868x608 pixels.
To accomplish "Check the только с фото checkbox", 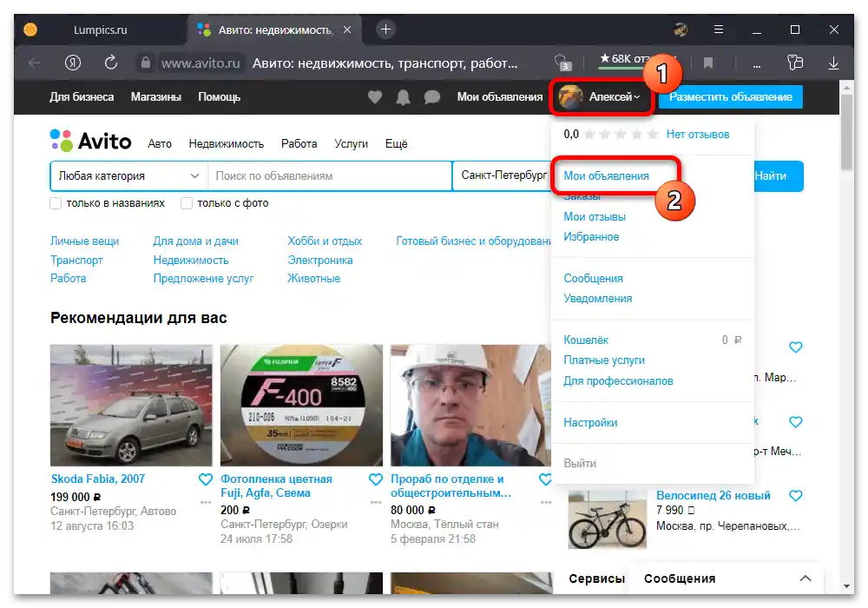I will 187,203.
